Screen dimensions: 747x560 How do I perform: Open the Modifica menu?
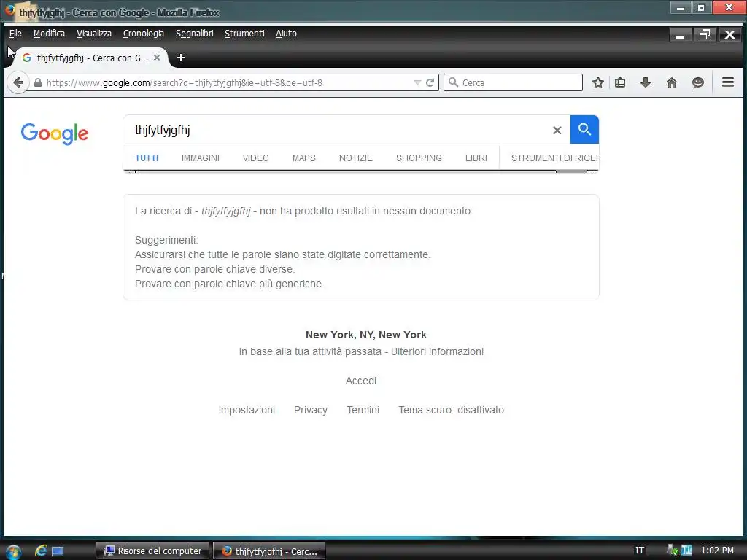tap(49, 34)
